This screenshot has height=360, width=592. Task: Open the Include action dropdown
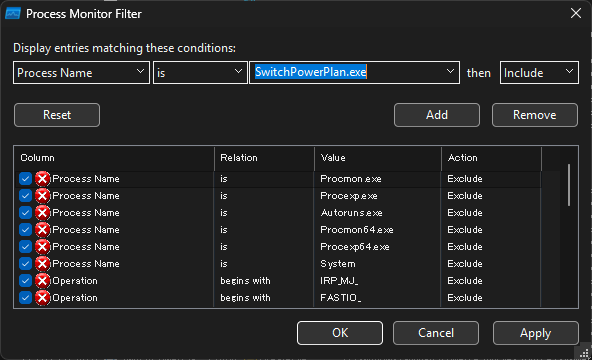[x=539, y=72]
